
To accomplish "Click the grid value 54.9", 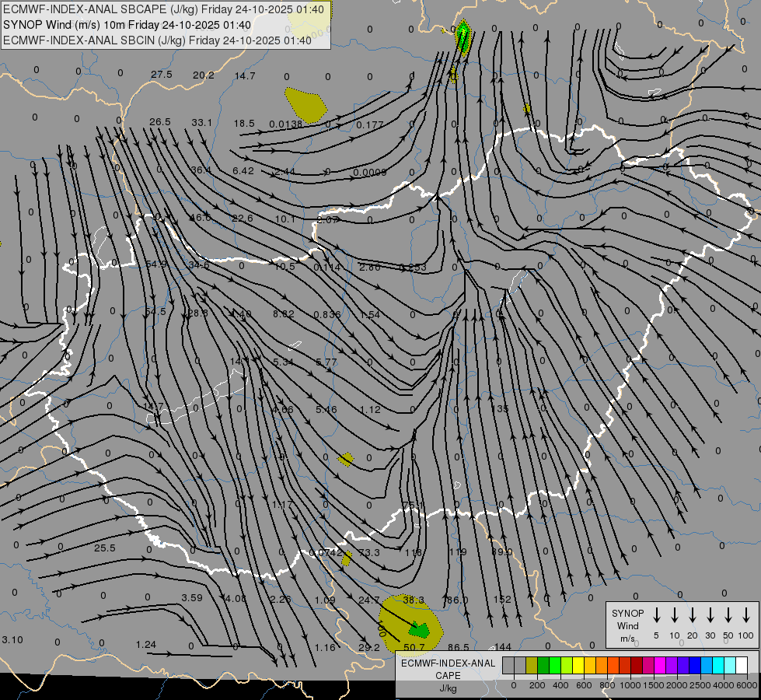I will [156, 264].
